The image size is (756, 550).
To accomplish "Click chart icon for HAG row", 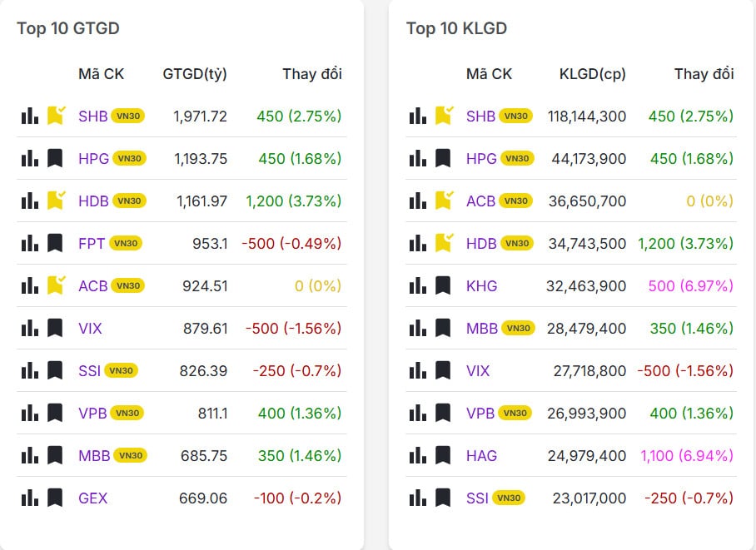I will (418, 455).
